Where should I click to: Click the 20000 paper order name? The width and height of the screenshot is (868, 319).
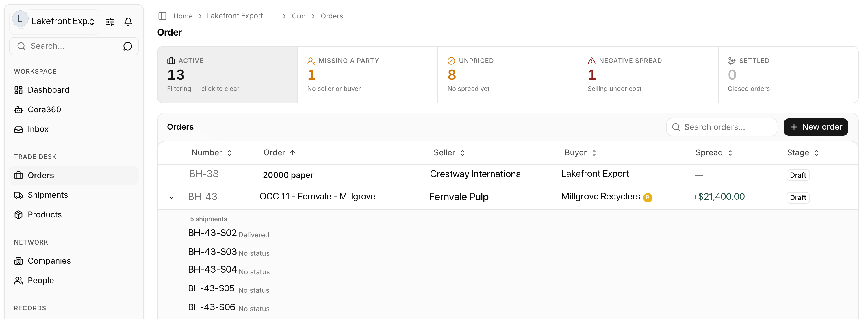(288, 175)
